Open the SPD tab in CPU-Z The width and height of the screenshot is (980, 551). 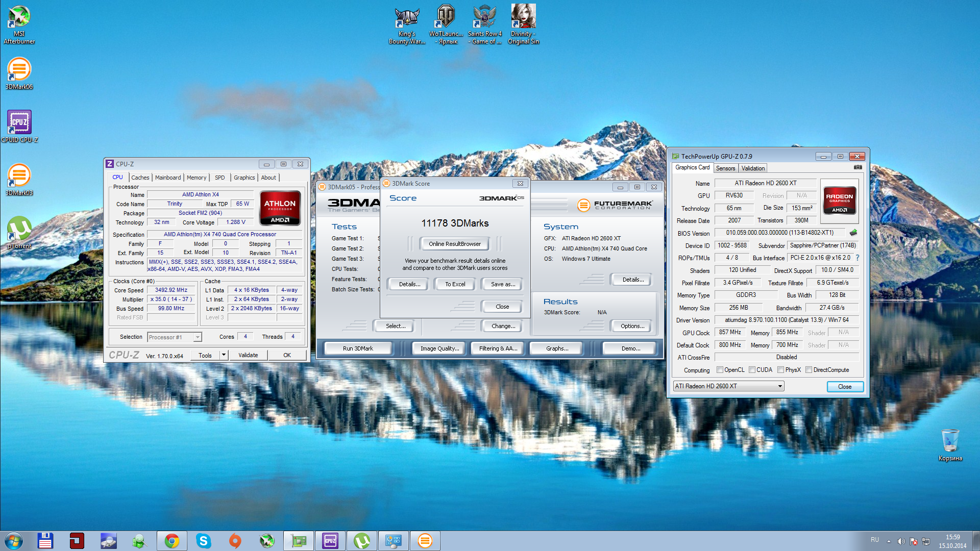click(220, 178)
